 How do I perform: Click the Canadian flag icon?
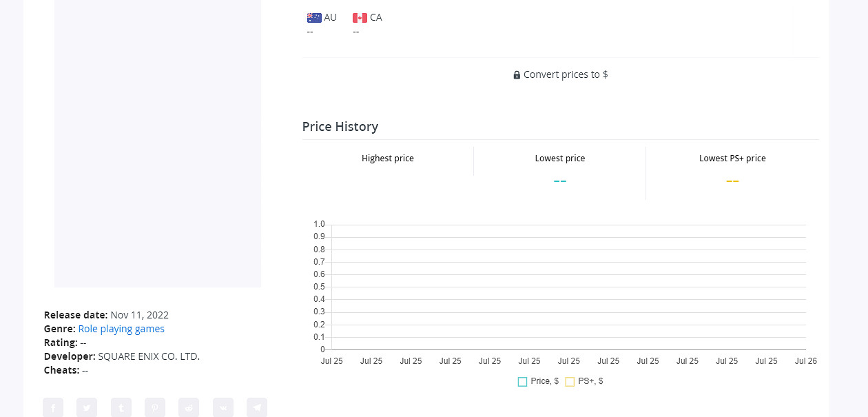tap(360, 18)
